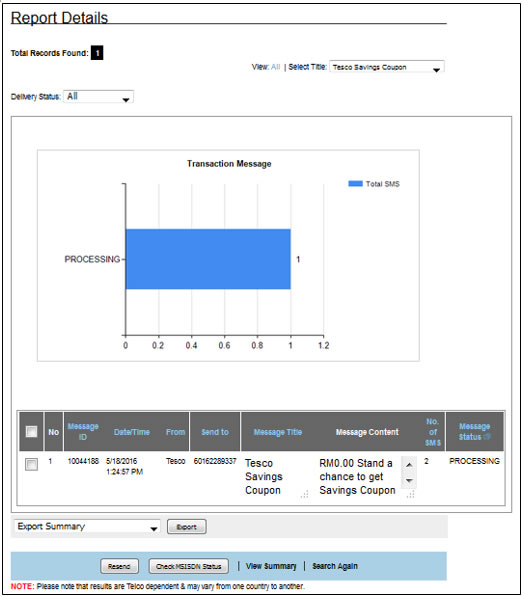Viewport: 524px width, 597px height.
Task: Click the Message Content column header
Action: (367, 432)
